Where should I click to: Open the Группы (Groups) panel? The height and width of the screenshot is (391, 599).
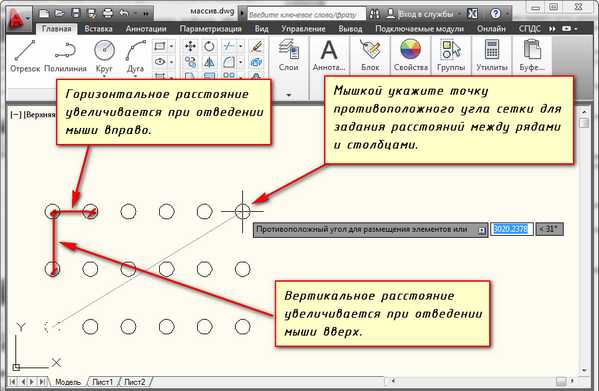451,55
